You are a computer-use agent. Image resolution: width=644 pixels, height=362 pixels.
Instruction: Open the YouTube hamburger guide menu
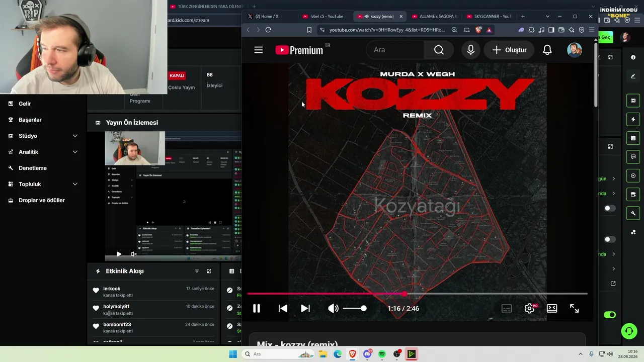click(x=259, y=50)
